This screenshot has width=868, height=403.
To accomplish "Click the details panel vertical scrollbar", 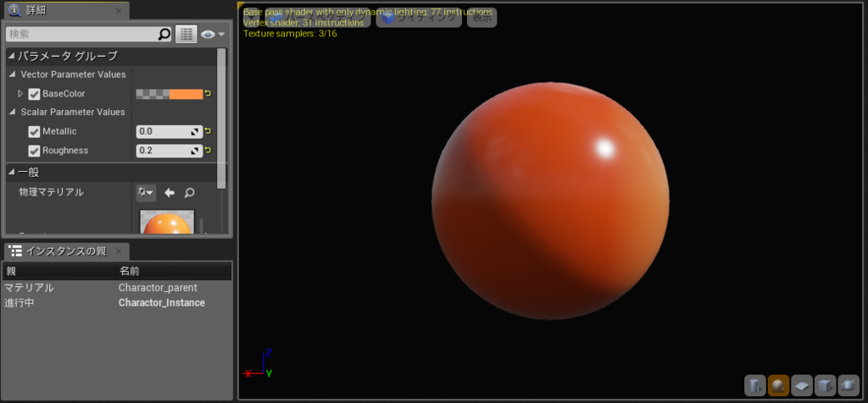I will tap(221, 118).
